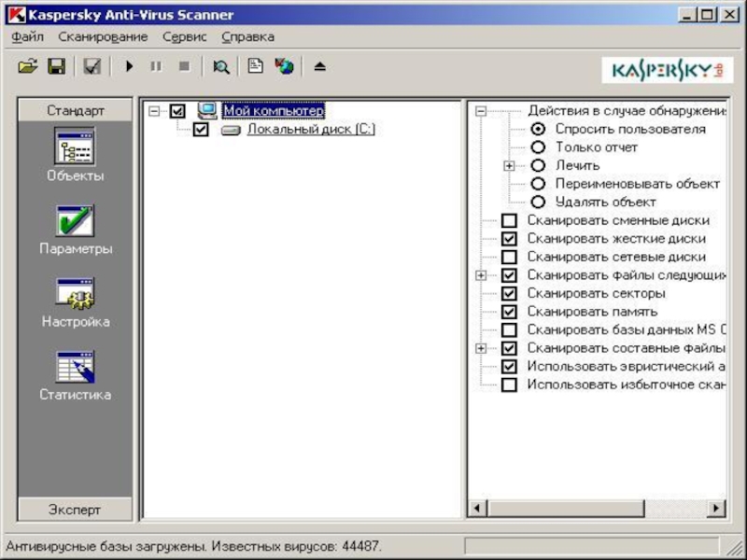This screenshot has width=747, height=560.
Task: Collapse the Действия в случае обнаружения node
Action: pyautogui.click(x=481, y=111)
